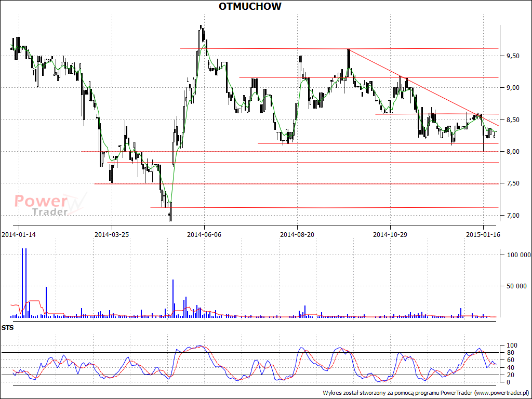Viewport: 532px width, 399px height.
Task: Click the 20 value on STS scale
Action: click(x=510, y=375)
